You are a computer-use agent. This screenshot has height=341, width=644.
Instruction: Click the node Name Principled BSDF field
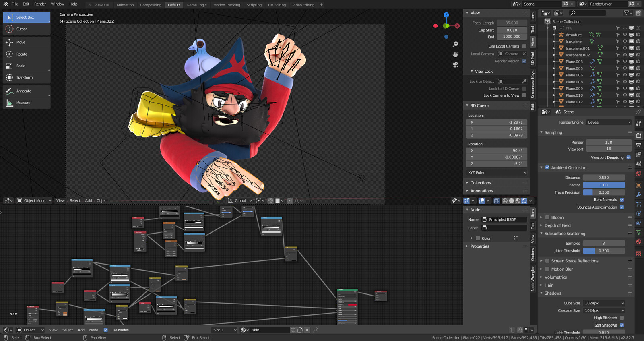(505, 220)
